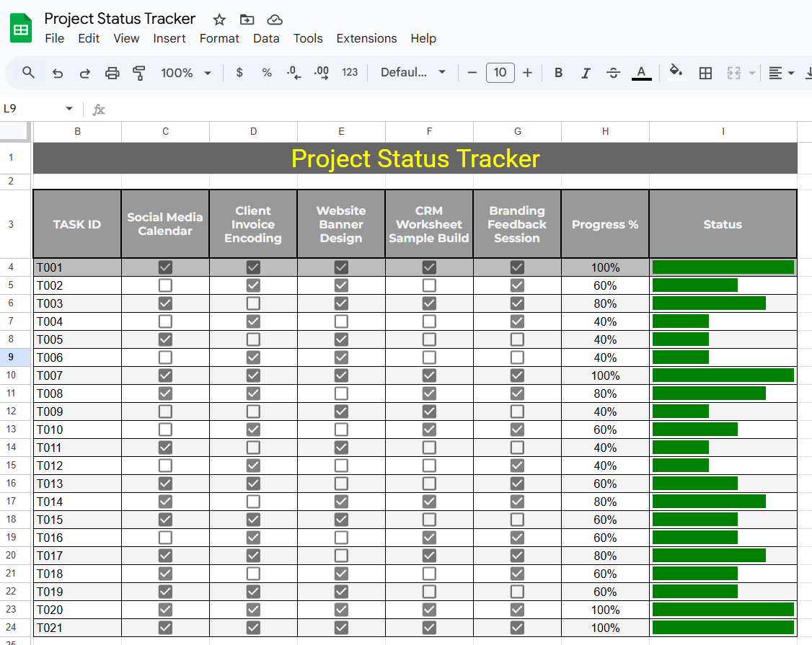This screenshot has width=812, height=645.
Task: Apply strikethrough formatting
Action: [613, 73]
